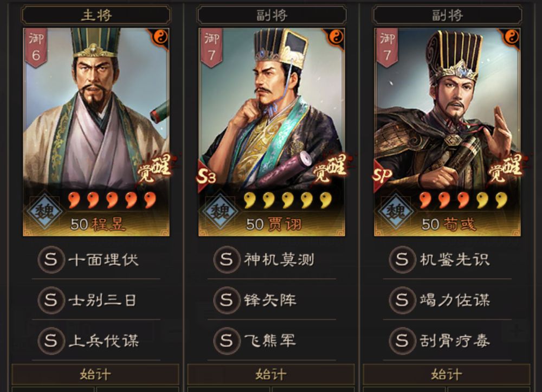The width and height of the screenshot is (542, 392).
Task: Click the yin-yang icon on 荀彧's card
Action: [511, 37]
